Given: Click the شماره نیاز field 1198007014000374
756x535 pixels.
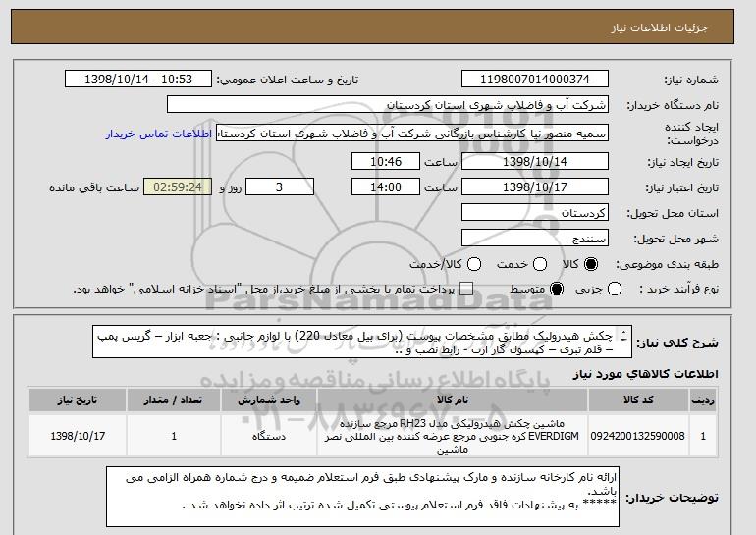Looking at the screenshot, I should coord(535,80).
